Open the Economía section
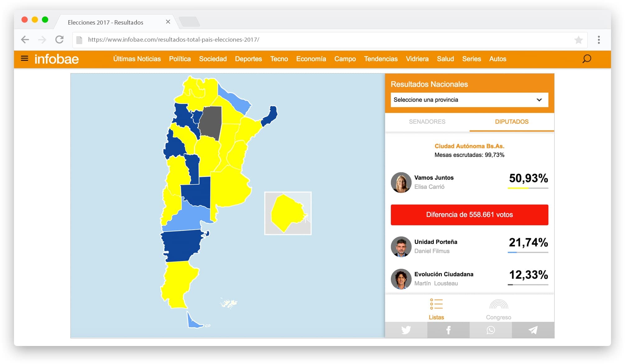Screen dimensions: 625x364 click(x=311, y=59)
